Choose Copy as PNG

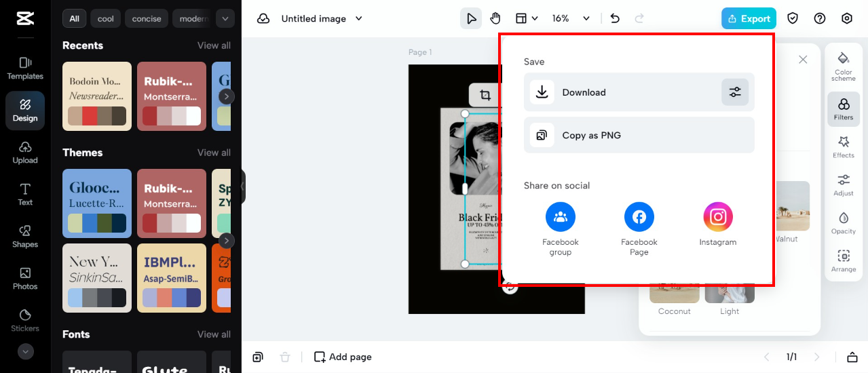point(639,135)
